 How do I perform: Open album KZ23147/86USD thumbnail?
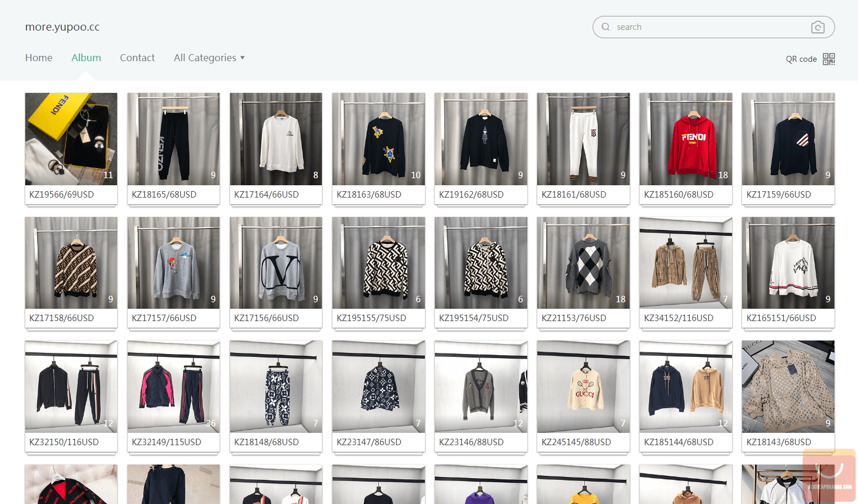[x=378, y=387]
